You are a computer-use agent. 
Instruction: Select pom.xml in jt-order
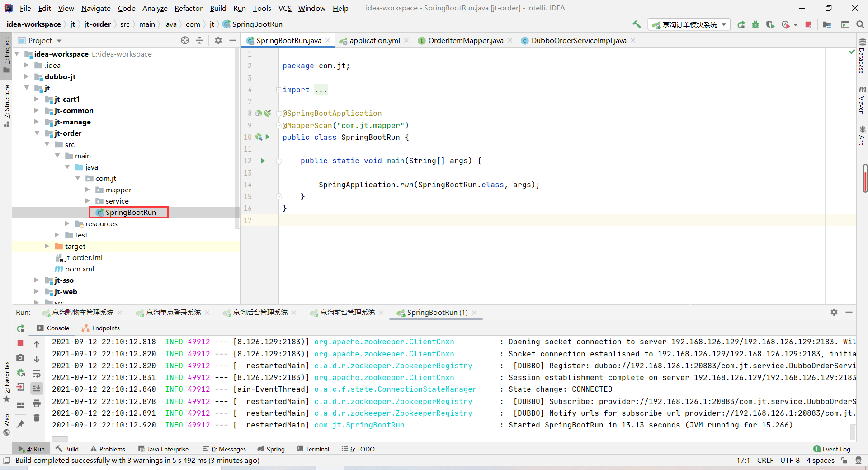pyautogui.click(x=75, y=269)
